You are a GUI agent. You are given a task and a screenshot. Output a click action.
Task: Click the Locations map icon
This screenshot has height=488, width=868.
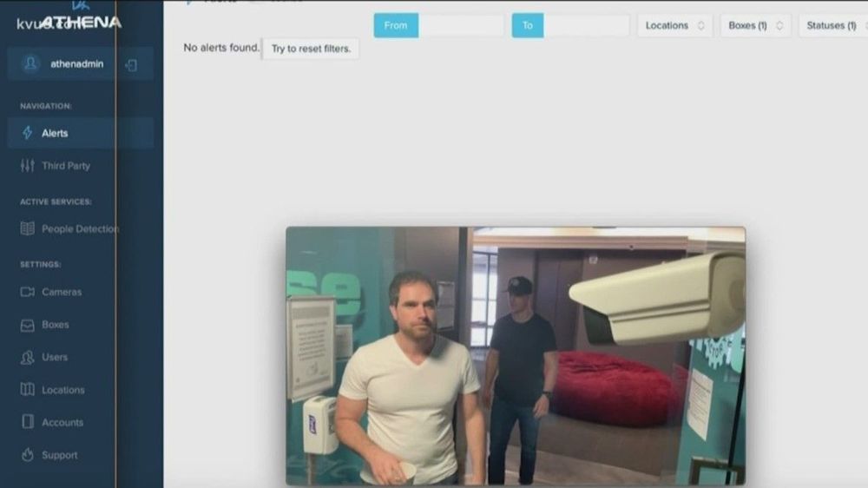click(27, 390)
